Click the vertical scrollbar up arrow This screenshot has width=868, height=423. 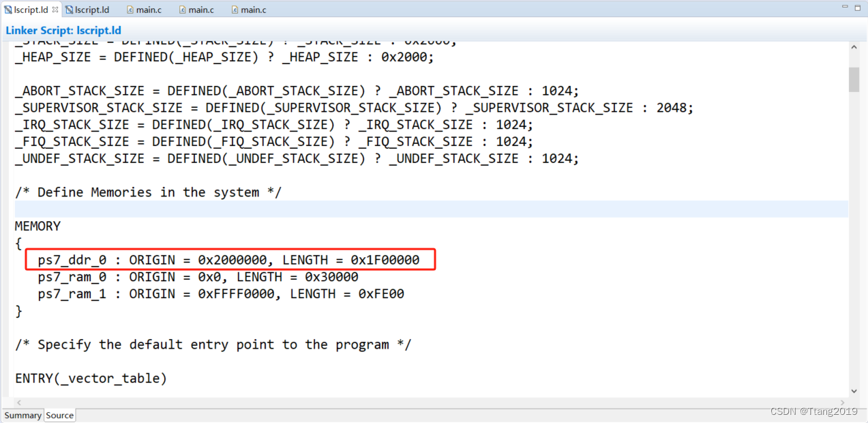(854, 47)
